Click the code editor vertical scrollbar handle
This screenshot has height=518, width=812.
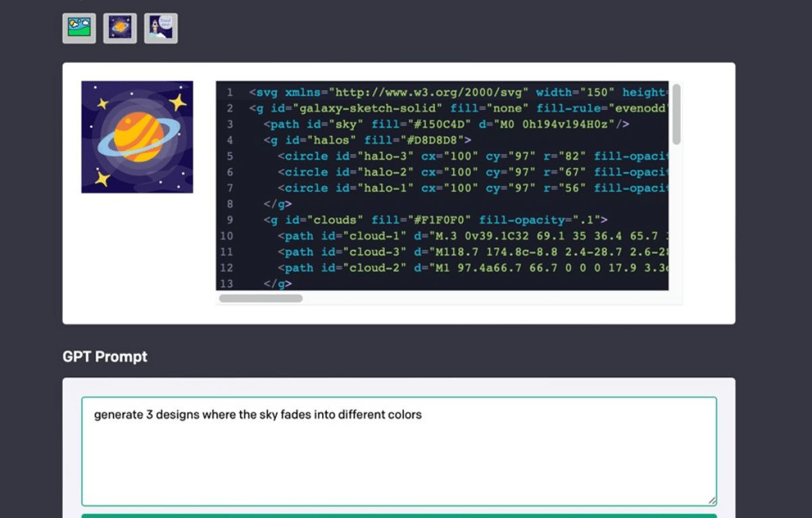point(676,114)
